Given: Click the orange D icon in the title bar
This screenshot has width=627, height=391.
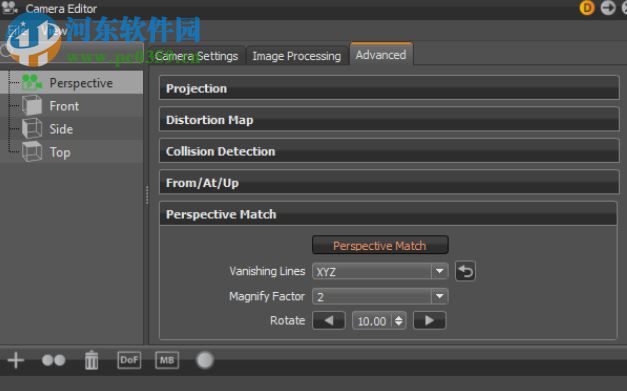Looking at the screenshot, I should 587,8.
